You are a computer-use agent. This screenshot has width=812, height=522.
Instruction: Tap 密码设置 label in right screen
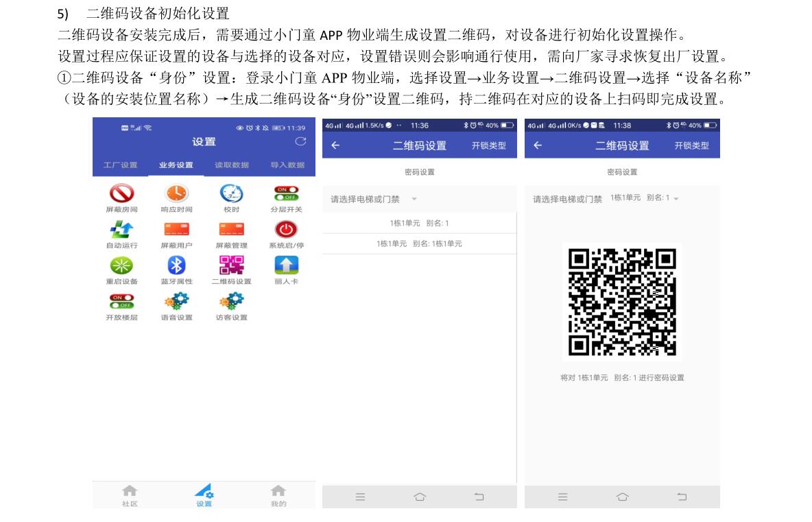click(622, 172)
